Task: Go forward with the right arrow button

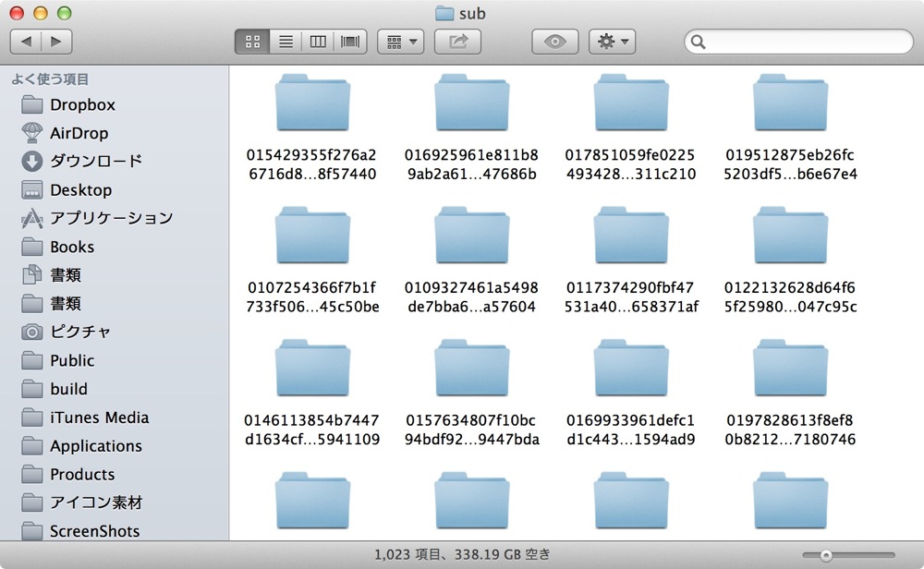Action: 56,42
